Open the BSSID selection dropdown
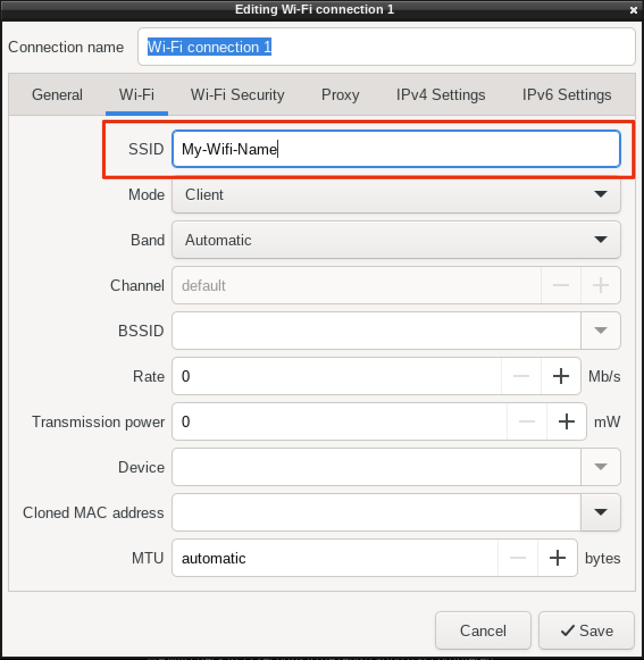 [x=600, y=331]
